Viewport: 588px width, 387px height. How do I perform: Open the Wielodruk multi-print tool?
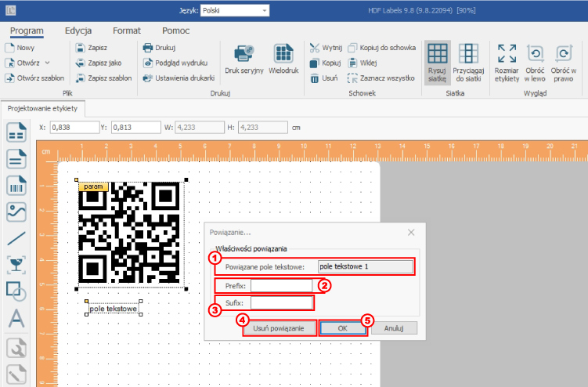(283, 60)
